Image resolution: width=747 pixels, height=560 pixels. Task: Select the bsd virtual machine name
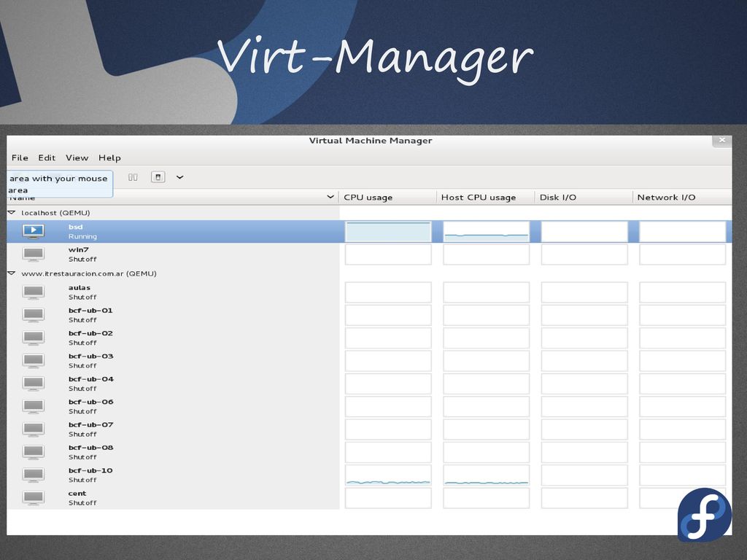tap(75, 227)
